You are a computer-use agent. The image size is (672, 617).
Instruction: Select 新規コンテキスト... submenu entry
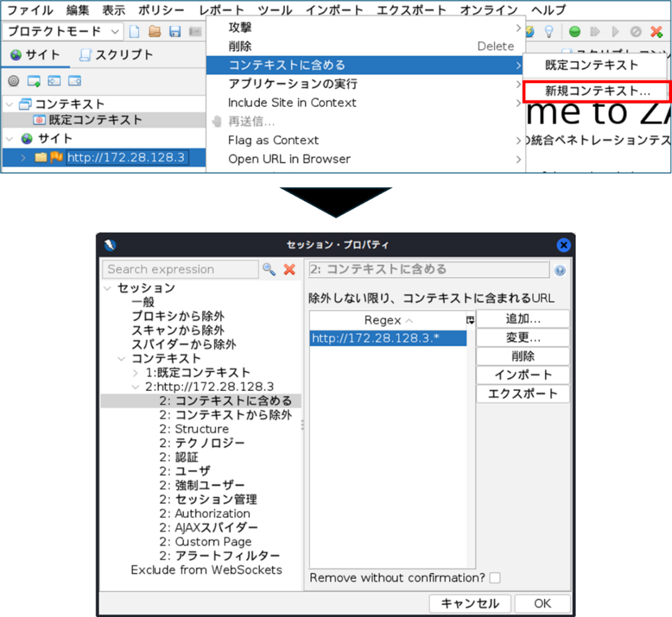(x=597, y=91)
